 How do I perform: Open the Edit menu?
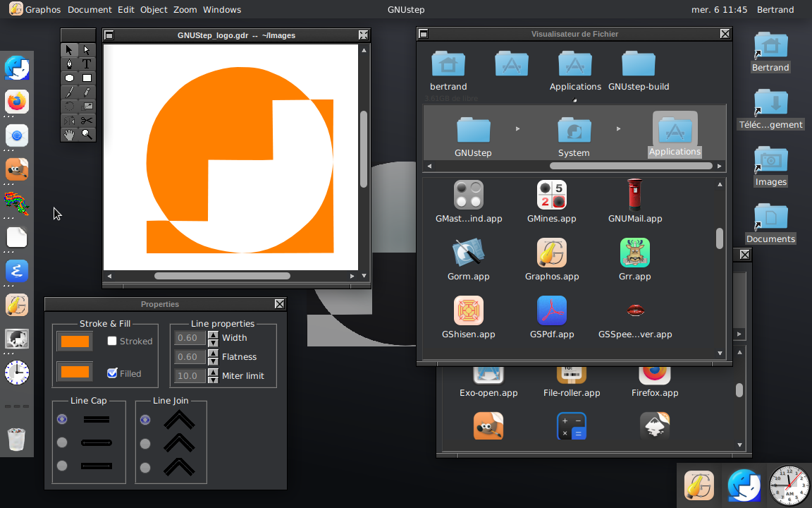point(126,9)
